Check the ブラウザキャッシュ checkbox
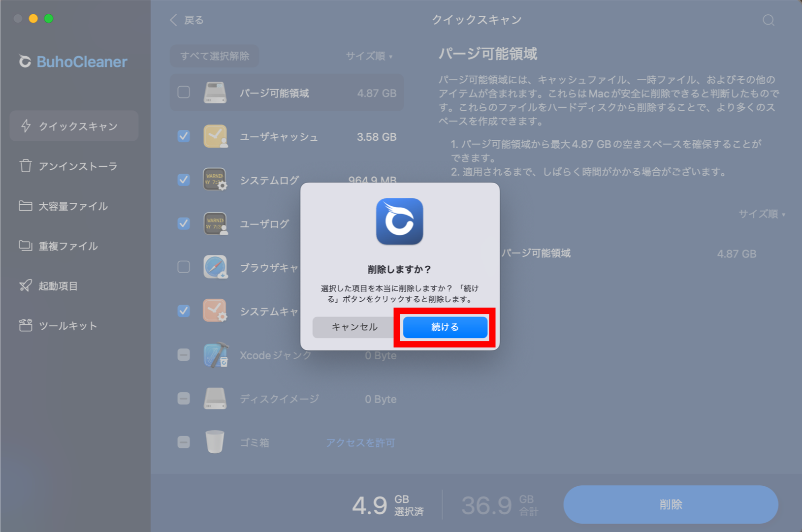The width and height of the screenshot is (802, 532). [184, 267]
